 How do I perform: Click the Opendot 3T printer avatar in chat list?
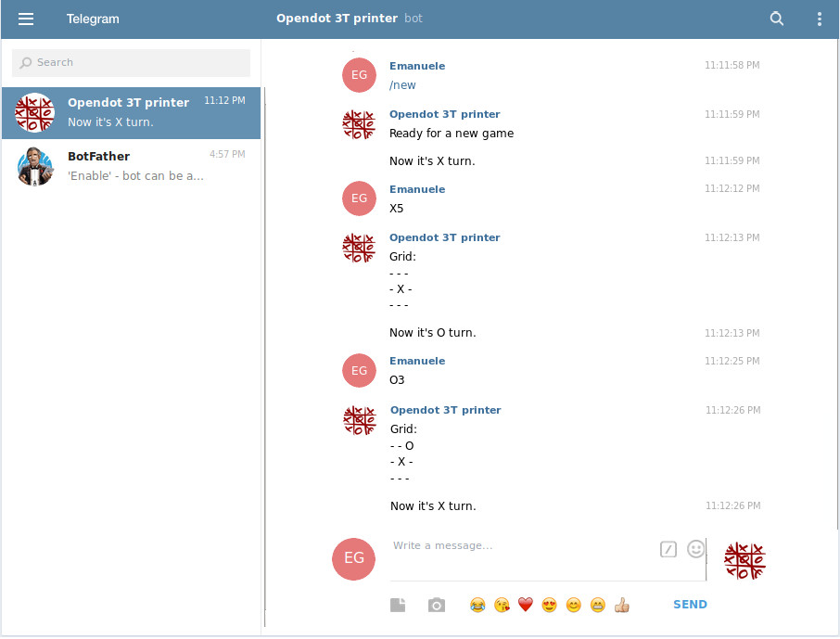pyautogui.click(x=35, y=112)
